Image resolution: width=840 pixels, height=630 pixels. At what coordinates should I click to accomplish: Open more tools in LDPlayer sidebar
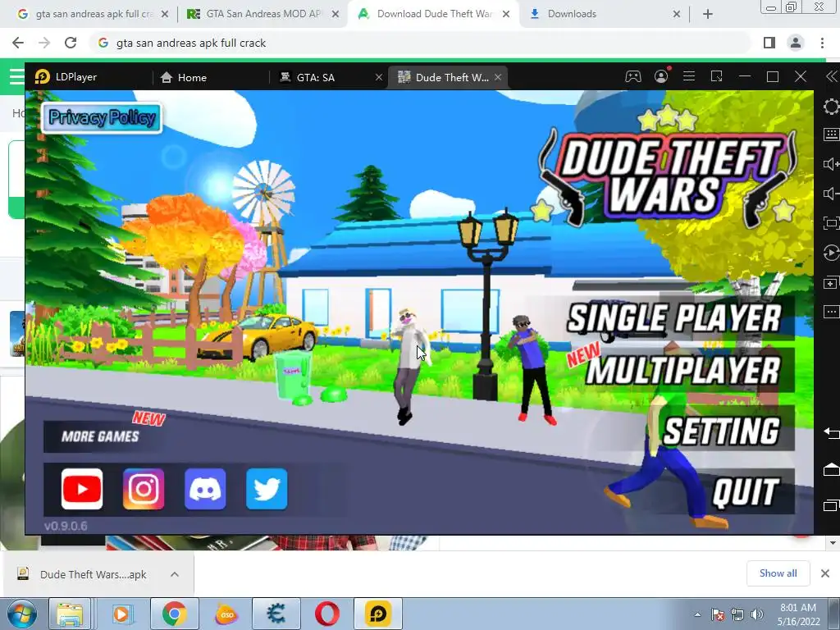tap(831, 311)
